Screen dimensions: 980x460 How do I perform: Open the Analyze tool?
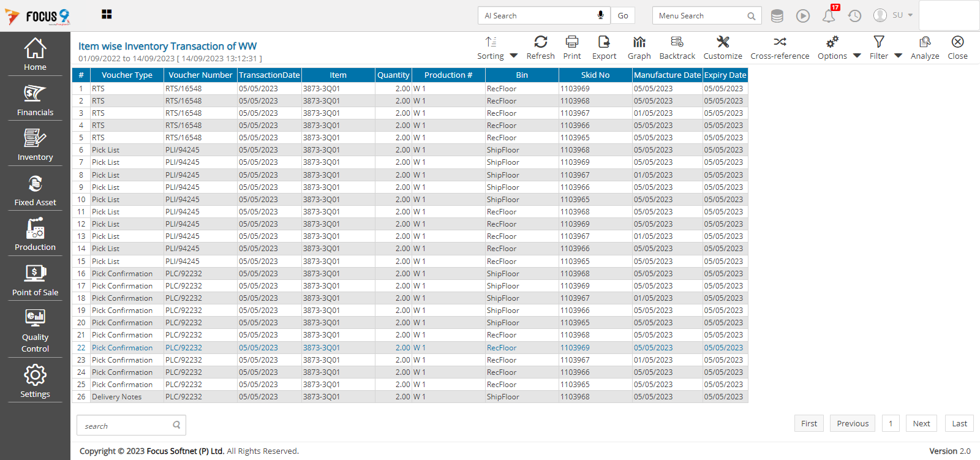(924, 42)
